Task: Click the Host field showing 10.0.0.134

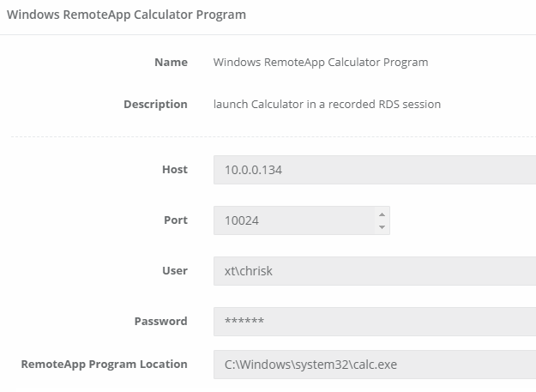Action: coord(374,170)
